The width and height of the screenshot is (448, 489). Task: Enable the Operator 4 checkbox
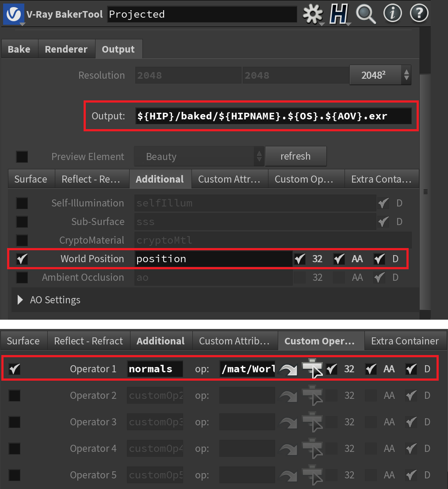click(x=14, y=448)
